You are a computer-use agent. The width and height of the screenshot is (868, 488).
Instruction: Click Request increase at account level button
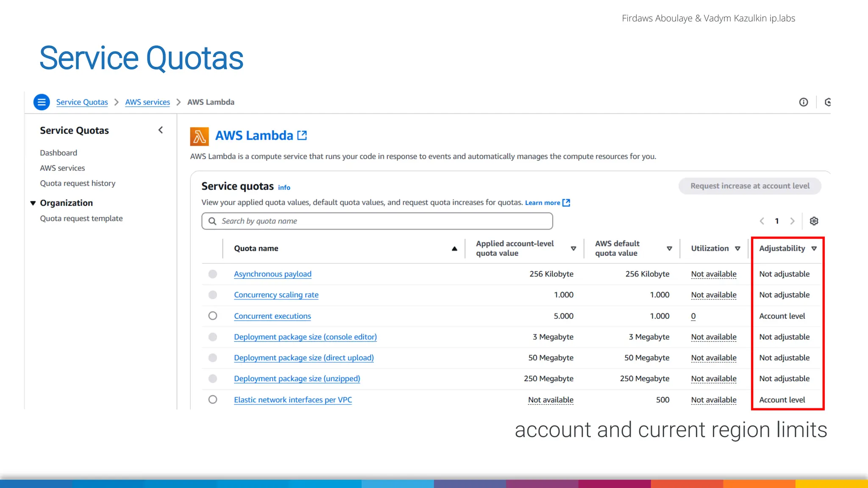pos(749,186)
